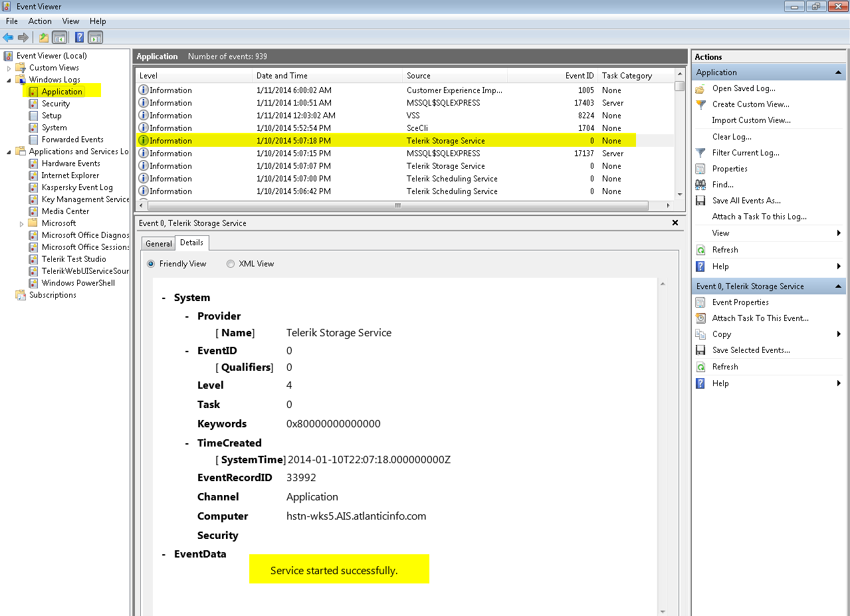The image size is (850, 616).
Task: Click the Subscriptions icon in tree
Action: tap(21, 295)
